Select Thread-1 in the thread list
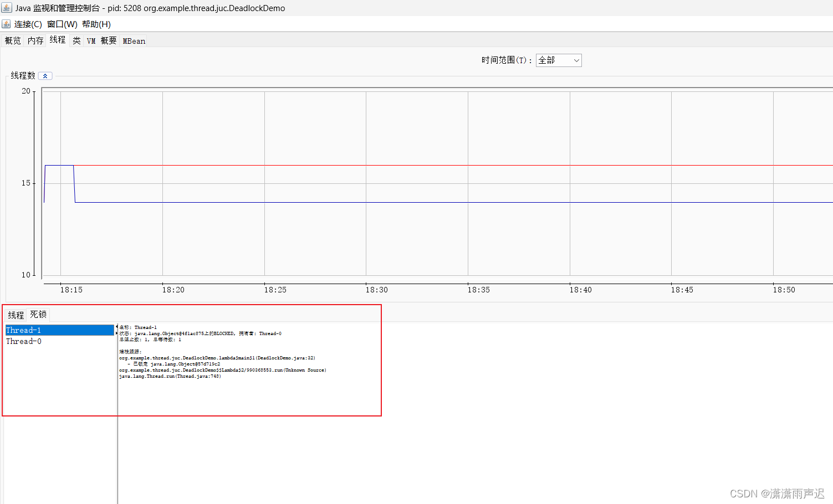 tap(60, 330)
